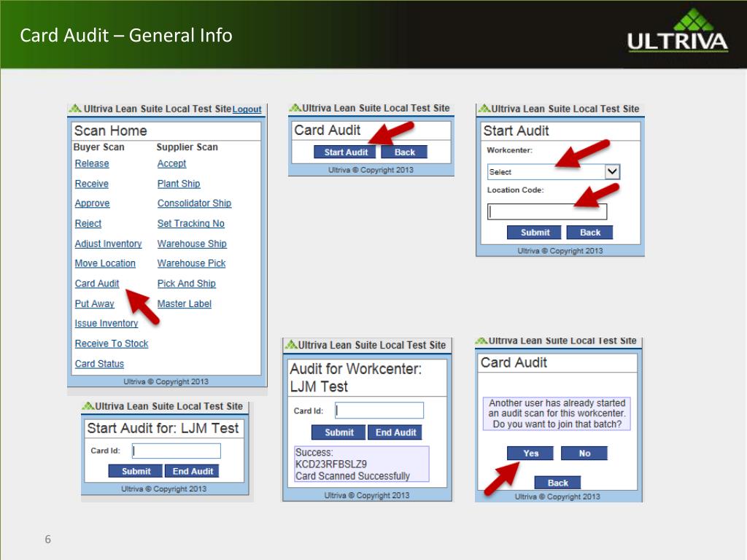747x560 pixels.
Task: Click Back below the Yes and No buttons
Action: tap(557, 483)
